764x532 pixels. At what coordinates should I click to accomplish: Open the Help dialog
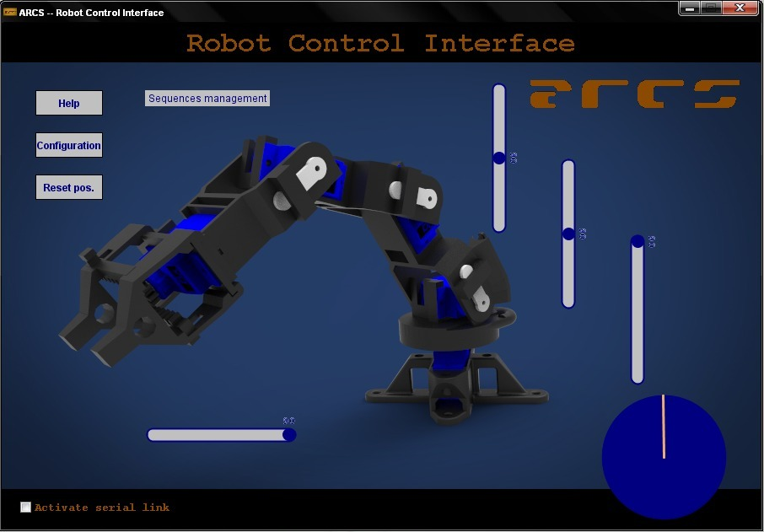68,103
